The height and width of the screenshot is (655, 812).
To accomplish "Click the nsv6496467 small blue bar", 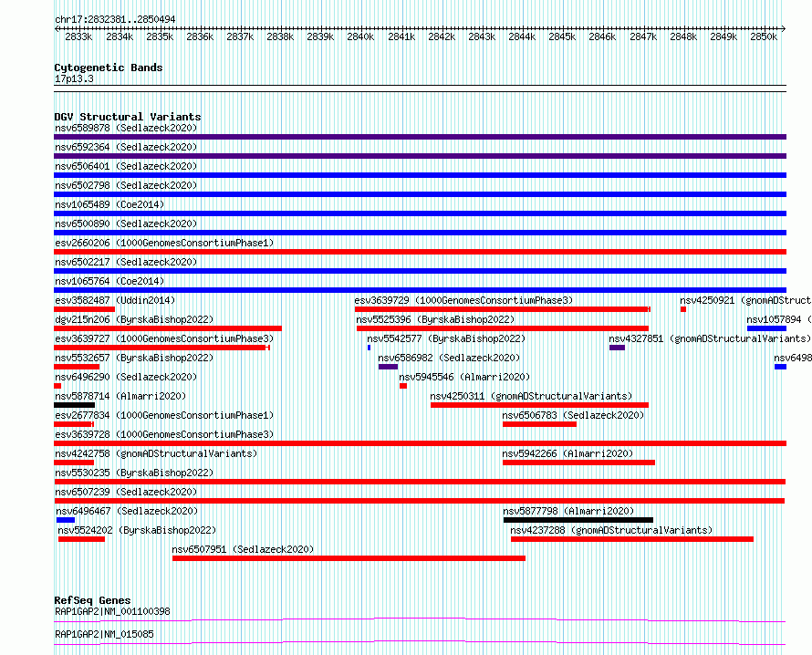I will (66, 520).
